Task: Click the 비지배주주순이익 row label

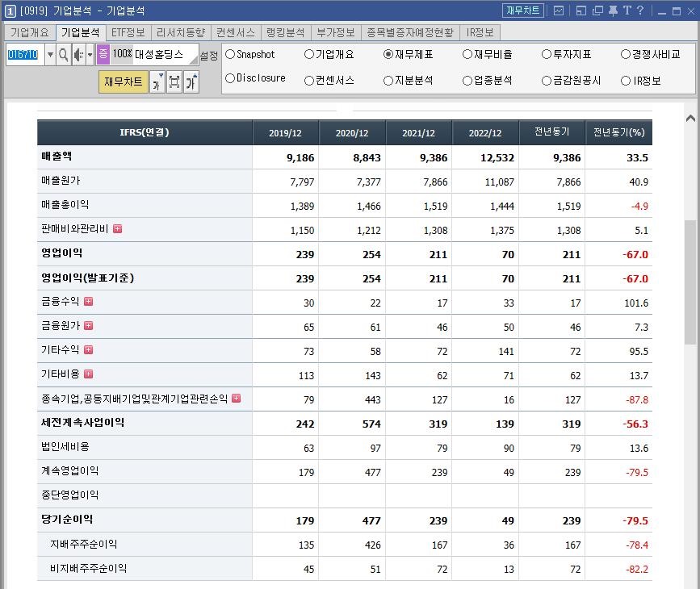Action: [88, 569]
